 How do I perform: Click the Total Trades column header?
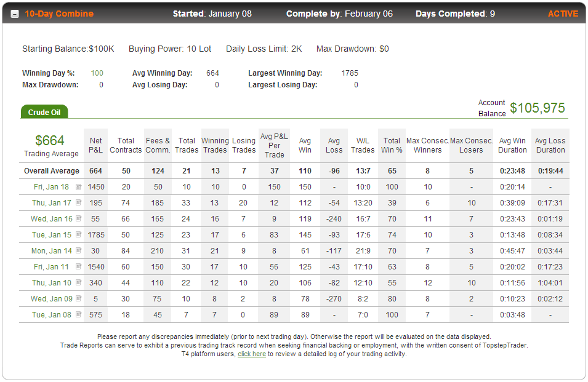point(187,145)
